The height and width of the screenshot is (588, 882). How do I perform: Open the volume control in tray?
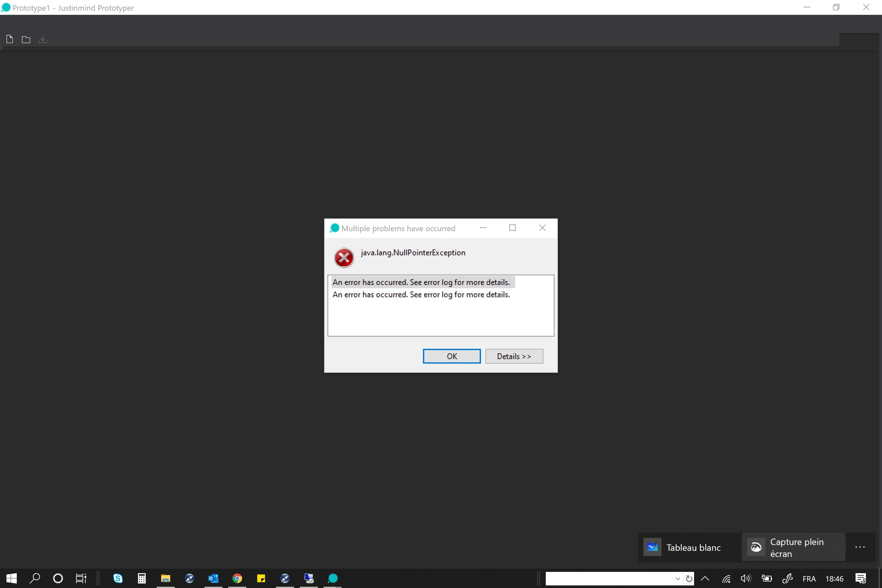coord(746,579)
